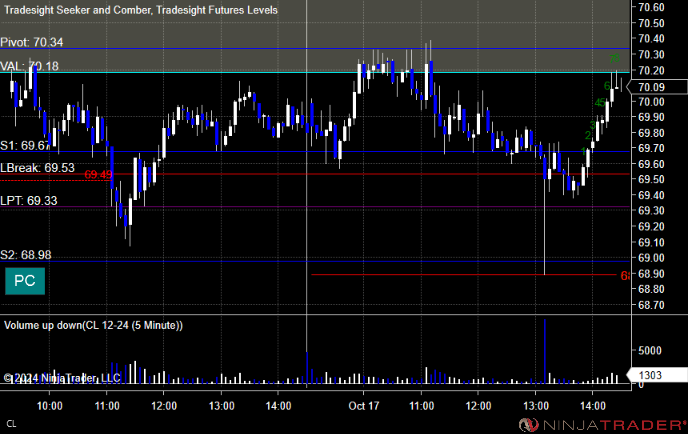Click the tallest blue volume bar
This screenshot has height=434, width=688.
click(x=545, y=352)
